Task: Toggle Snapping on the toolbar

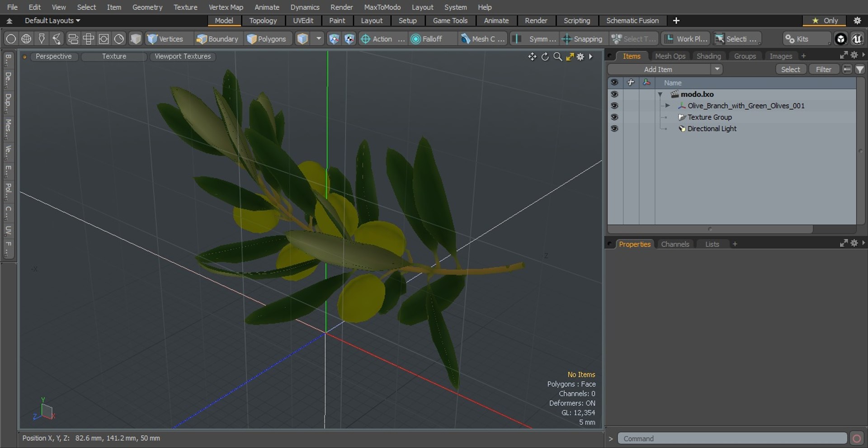Action: coord(582,39)
